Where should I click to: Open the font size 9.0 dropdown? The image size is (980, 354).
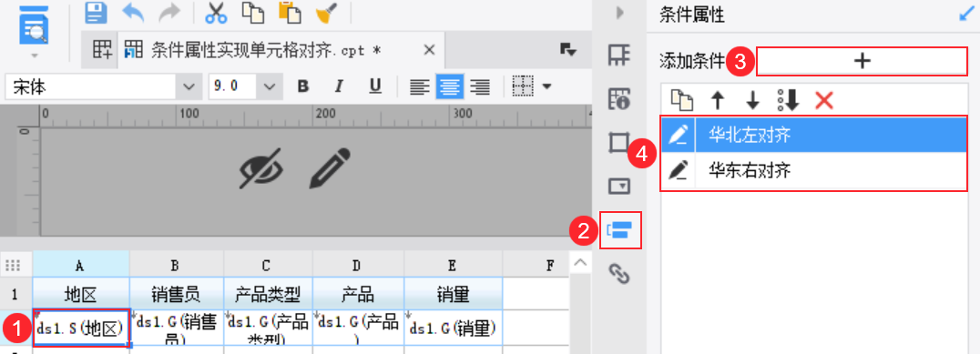click(x=269, y=86)
